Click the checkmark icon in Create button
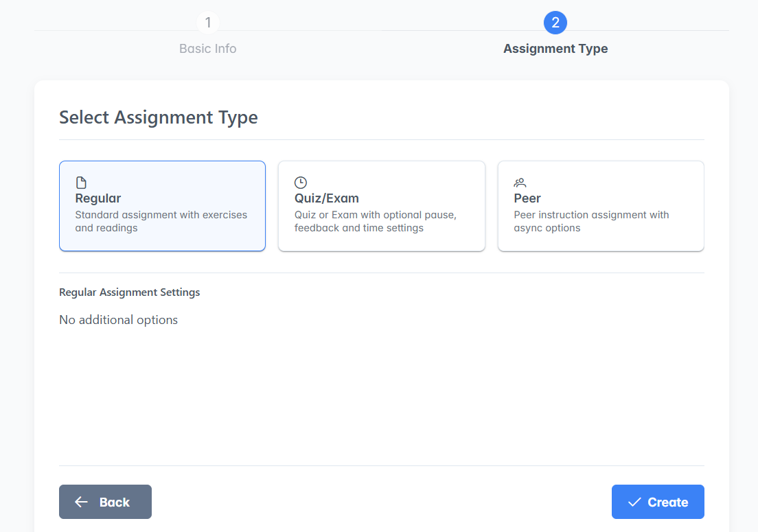758x532 pixels. point(634,502)
